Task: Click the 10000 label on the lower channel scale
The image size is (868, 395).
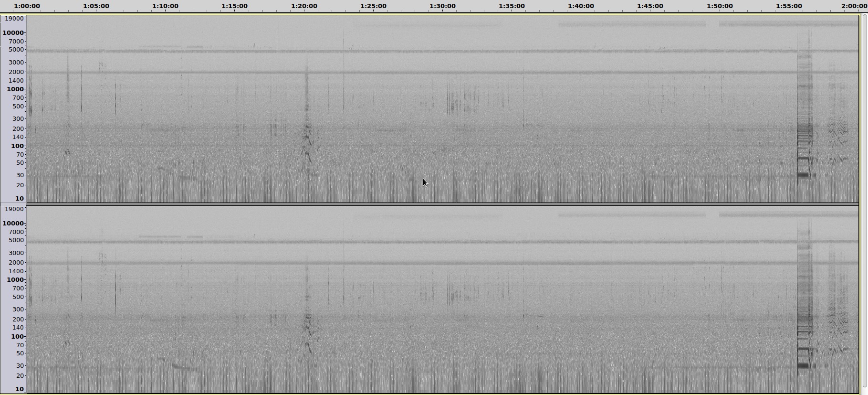Action: [x=13, y=224]
